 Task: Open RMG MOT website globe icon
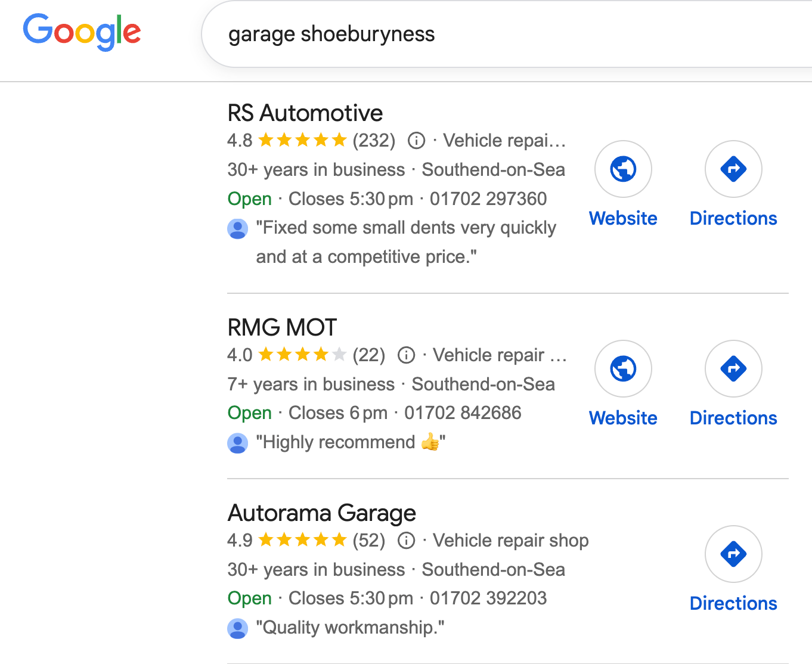623,368
